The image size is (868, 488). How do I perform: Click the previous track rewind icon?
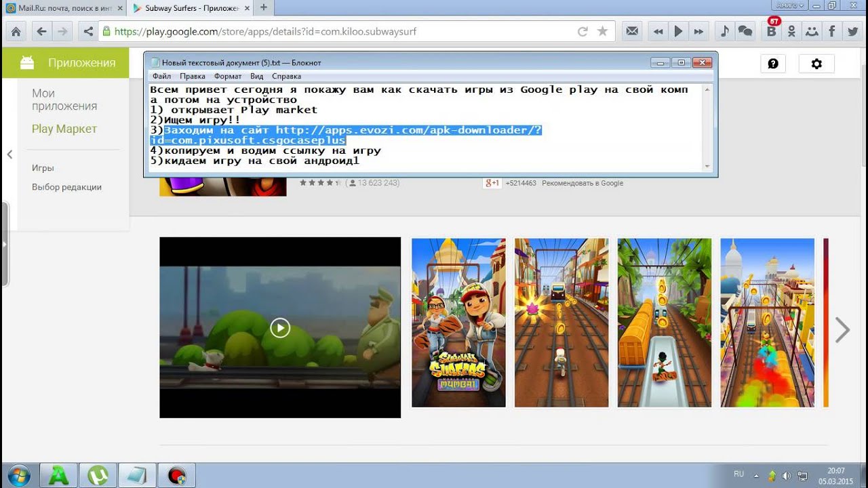658,31
